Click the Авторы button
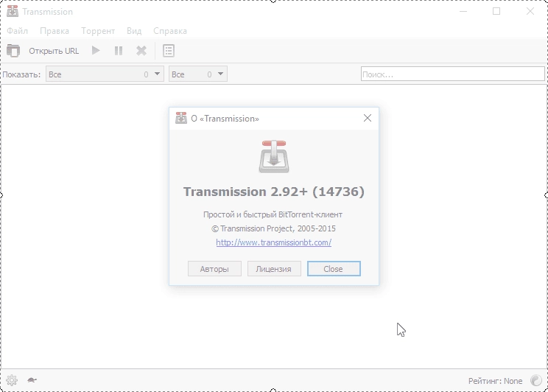This screenshot has height=392, width=548. (214, 269)
